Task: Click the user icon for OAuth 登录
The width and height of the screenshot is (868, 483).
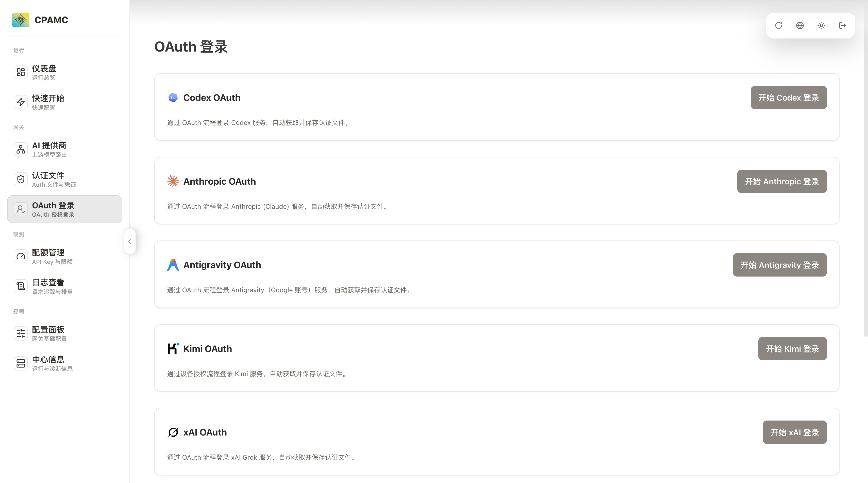Action: click(x=21, y=209)
